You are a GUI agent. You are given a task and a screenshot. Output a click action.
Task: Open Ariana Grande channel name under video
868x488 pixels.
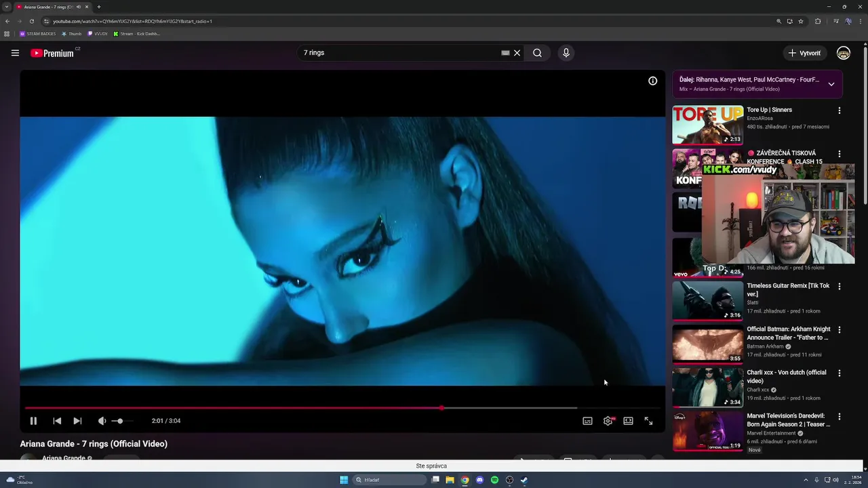(64, 458)
